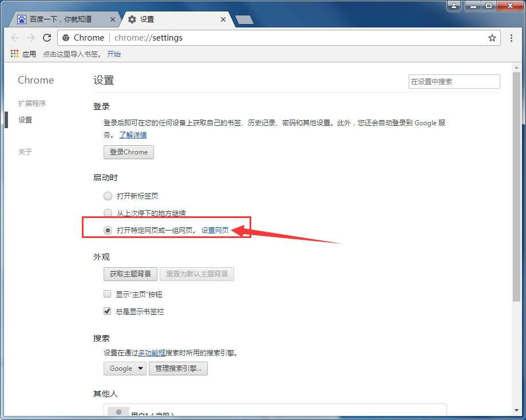Click the scrollbar down arrow
526x420 pixels.
click(516, 410)
